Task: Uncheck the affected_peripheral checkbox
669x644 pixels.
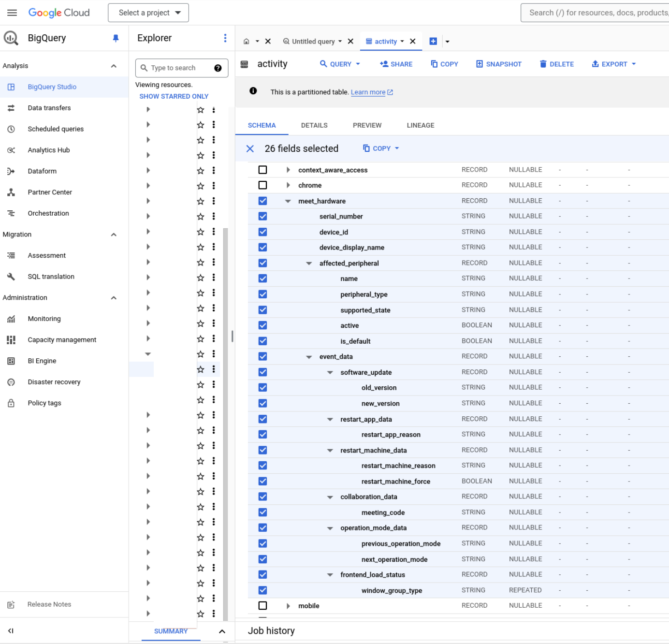Action: [262, 263]
